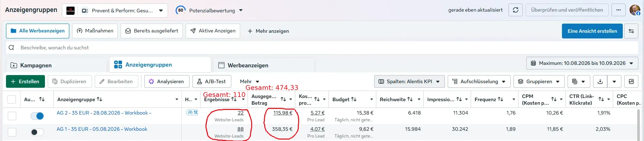Screen dimensions: 644x141
Task: Sort by Kos... pro column arrows
Action: click(x=317, y=99)
